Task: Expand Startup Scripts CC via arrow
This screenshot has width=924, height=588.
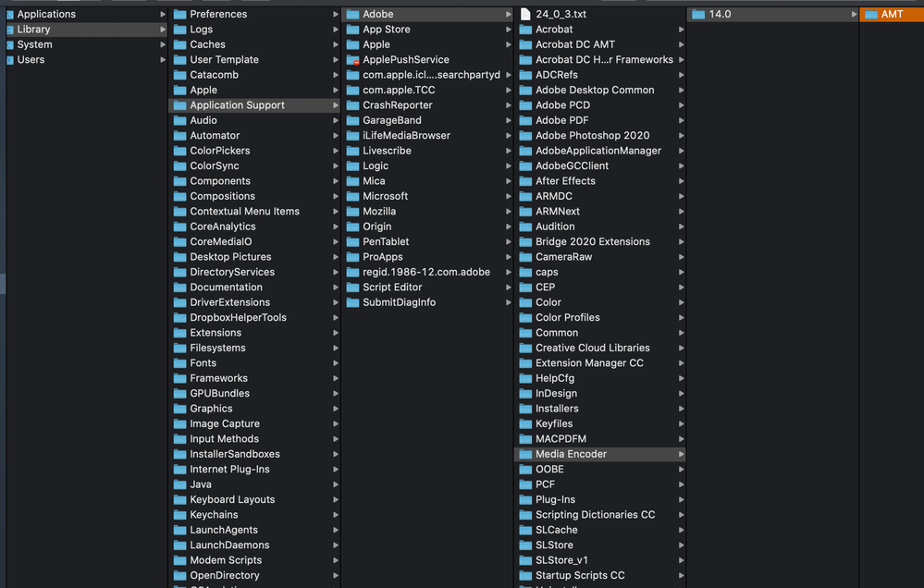Action: pos(682,576)
